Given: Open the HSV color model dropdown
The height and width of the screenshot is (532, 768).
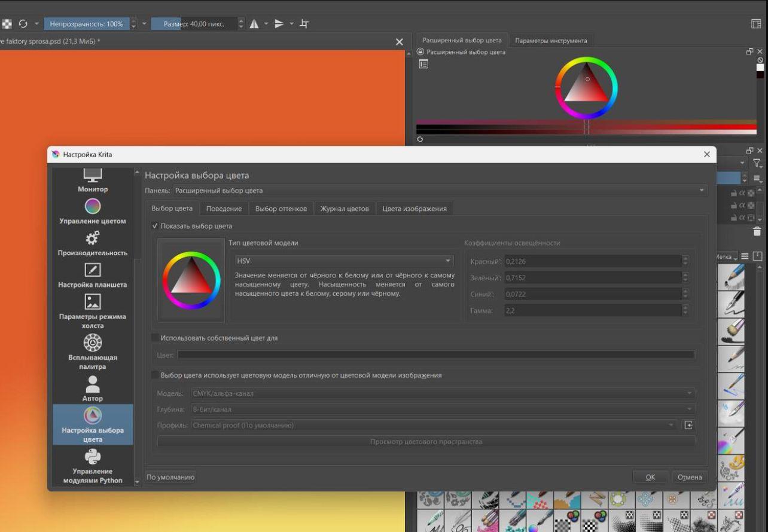Looking at the screenshot, I should tap(345, 261).
